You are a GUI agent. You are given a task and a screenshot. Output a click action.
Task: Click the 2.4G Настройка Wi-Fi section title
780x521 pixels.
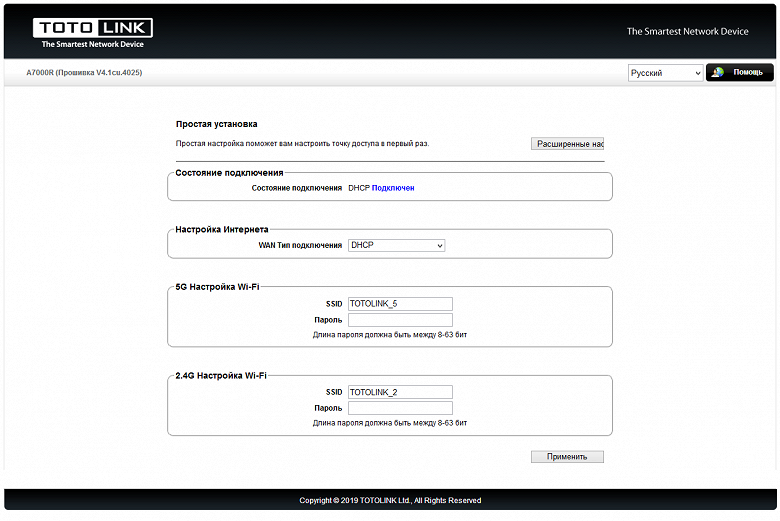[221, 375]
